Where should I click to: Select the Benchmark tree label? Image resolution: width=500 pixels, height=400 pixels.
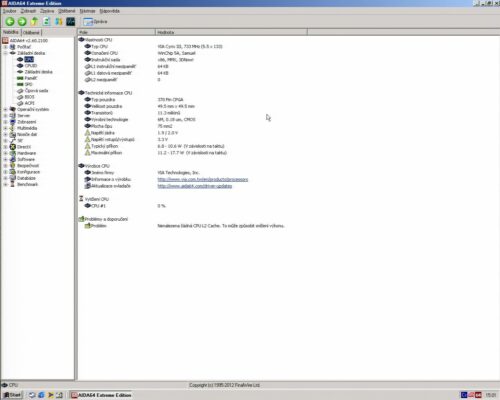(x=27, y=185)
